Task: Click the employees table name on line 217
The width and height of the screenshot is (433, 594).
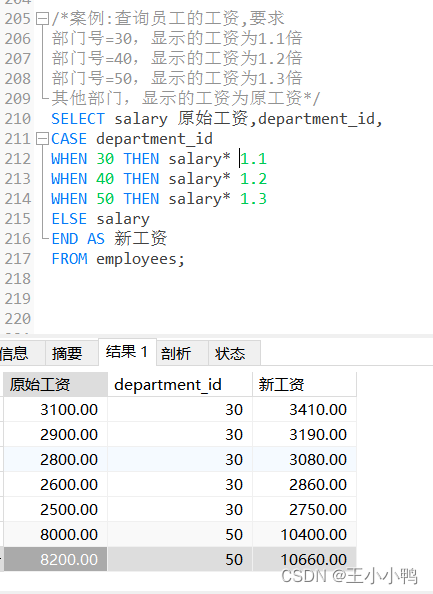Action: pos(136,259)
